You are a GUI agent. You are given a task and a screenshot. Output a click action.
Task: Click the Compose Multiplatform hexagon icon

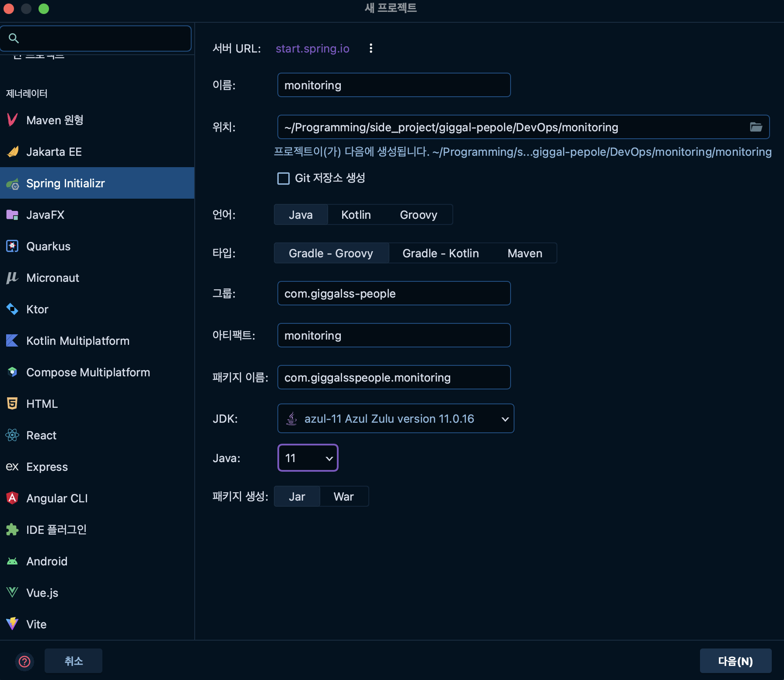tap(12, 372)
